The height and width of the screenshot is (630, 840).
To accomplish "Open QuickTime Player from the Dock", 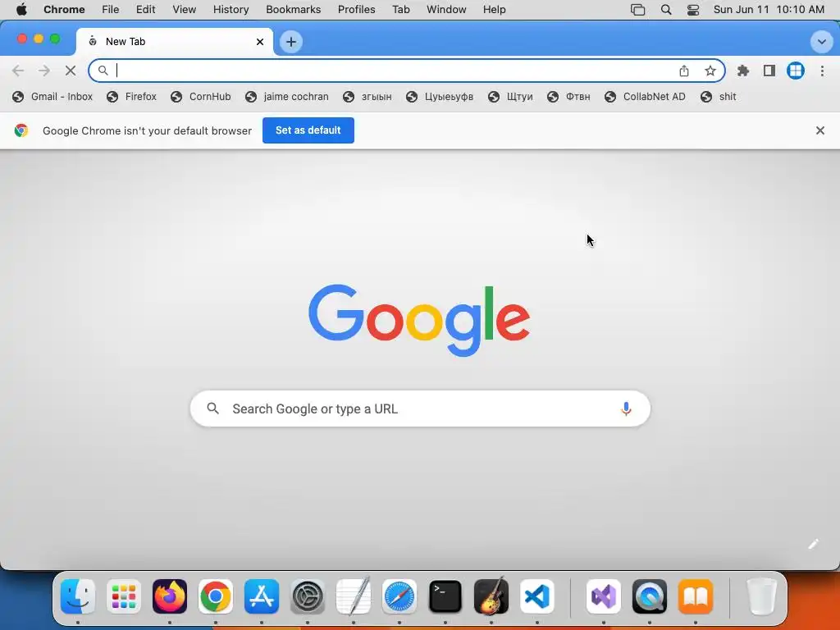I will (650, 596).
